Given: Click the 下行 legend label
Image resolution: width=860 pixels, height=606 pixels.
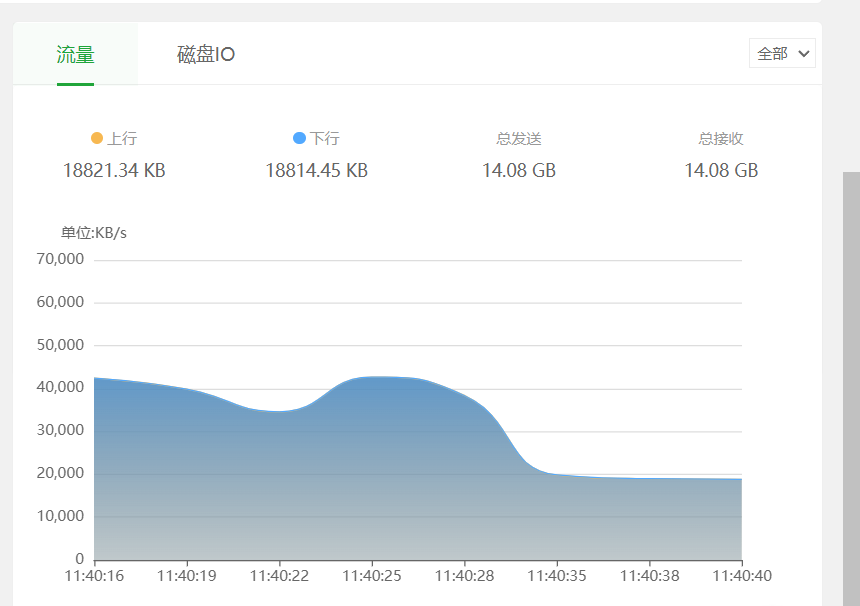Looking at the screenshot, I should tap(324, 138).
